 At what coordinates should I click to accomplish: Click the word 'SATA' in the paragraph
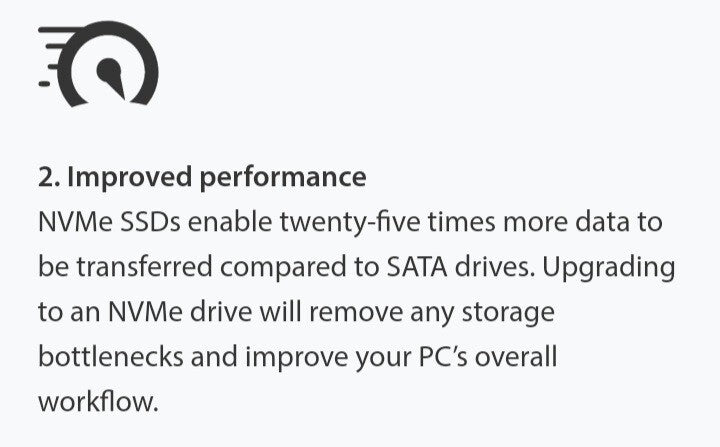[416, 267]
